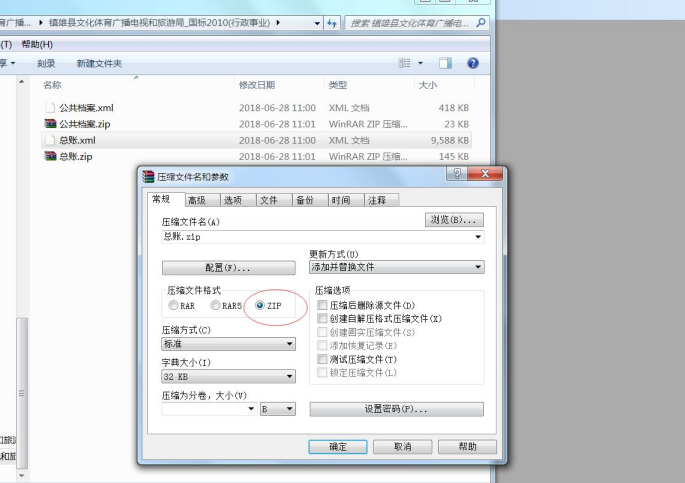Click the 公共档案.zip WinRAR archive icon

coord(50,124)
